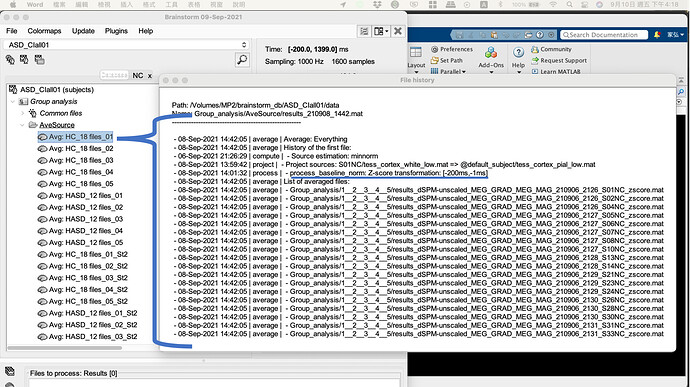690x387 pixels.
Task: Open the Plugins menu
Action: pos(116,31)
